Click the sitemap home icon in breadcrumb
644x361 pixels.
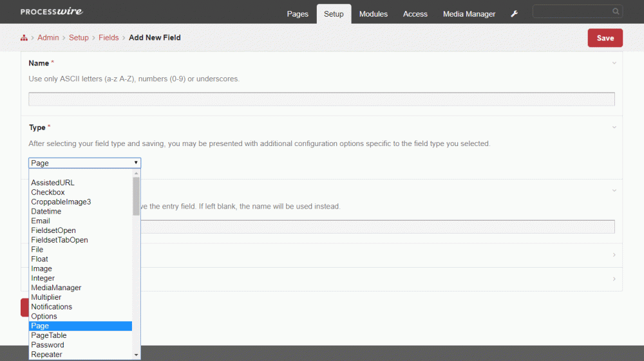tap(24, 38)
